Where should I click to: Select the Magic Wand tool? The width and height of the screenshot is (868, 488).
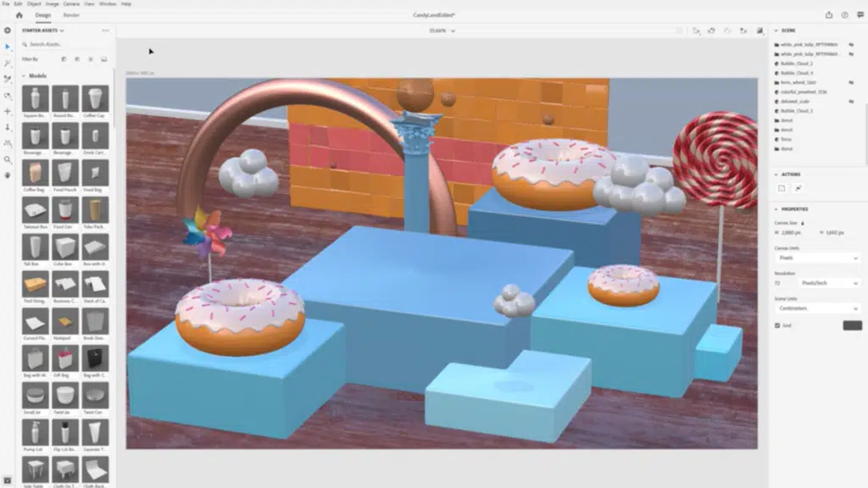click(x=8, y=63)
